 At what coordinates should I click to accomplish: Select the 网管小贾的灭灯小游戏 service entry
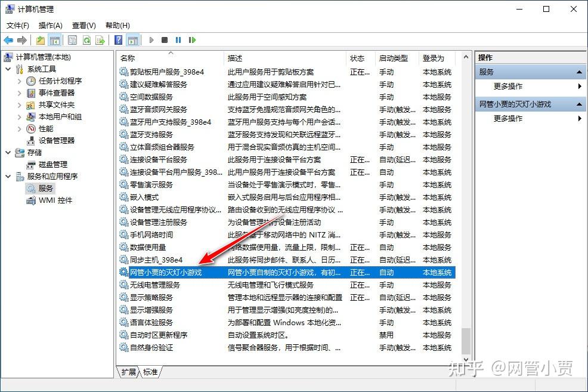[x=166, y=272]
